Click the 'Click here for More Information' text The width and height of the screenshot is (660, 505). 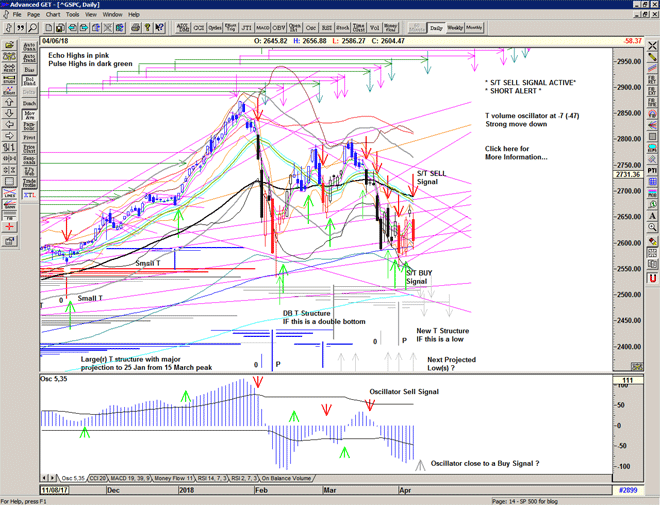tap(515, 153)
